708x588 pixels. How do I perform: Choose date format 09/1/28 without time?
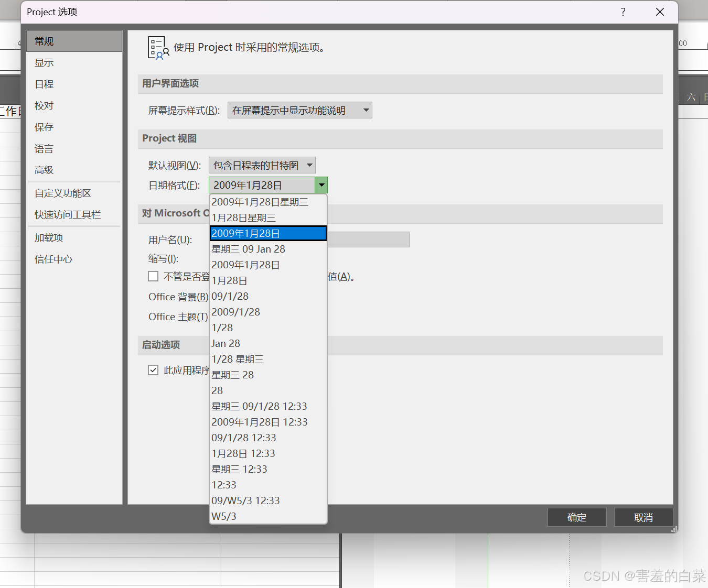pos(268,296)
